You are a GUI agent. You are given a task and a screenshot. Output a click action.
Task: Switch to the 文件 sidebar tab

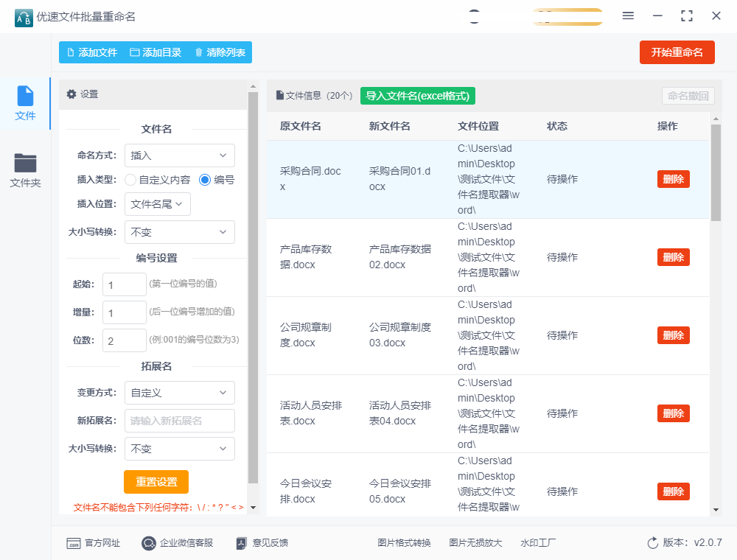(25, 103)
